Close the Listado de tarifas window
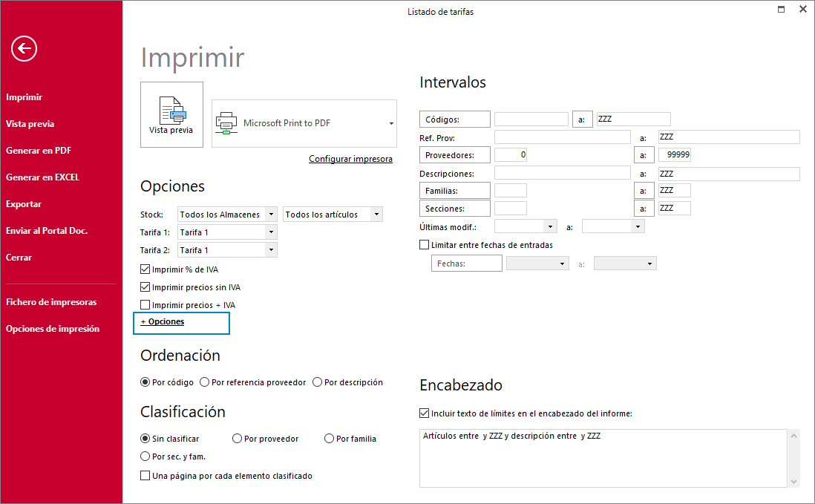 pos(802,10)
